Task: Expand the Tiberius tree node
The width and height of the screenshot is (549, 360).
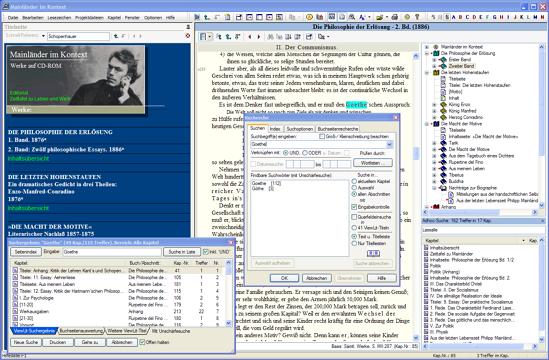Action: [x=435, y=175]
